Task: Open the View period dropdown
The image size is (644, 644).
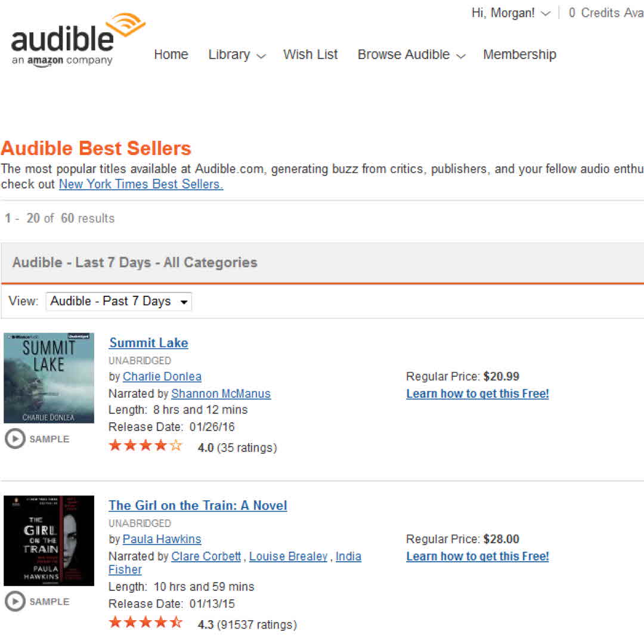Action: [119, 301]
